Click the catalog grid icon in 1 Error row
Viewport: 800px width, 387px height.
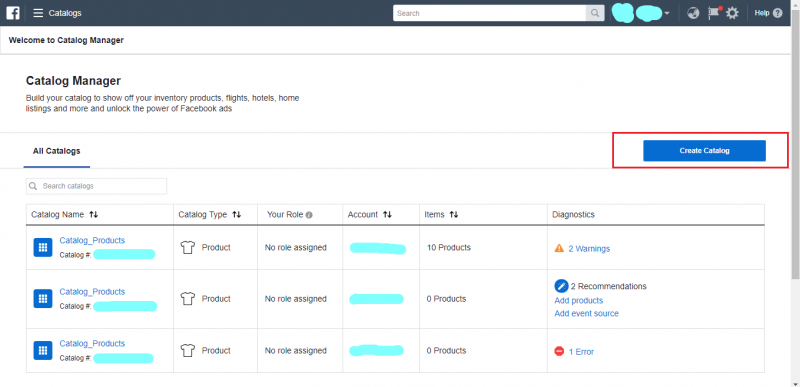click(x=43, y=350)
